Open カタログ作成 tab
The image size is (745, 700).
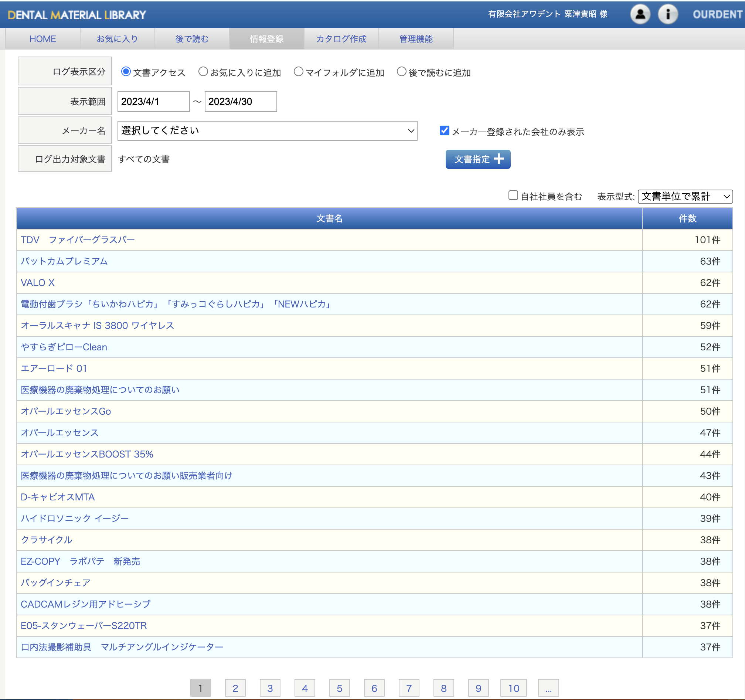341,39
